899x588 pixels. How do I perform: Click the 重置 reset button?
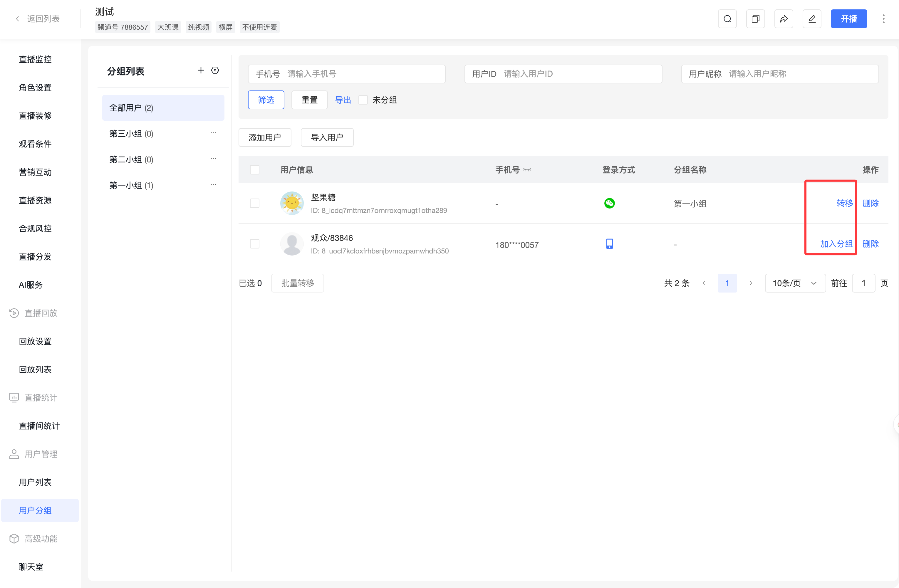[309, 100]
